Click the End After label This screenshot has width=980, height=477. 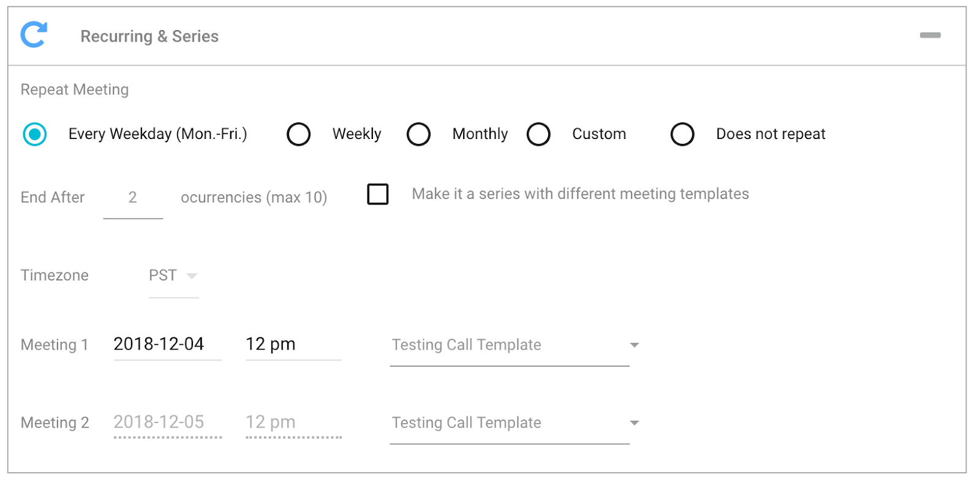coord(53,198)
